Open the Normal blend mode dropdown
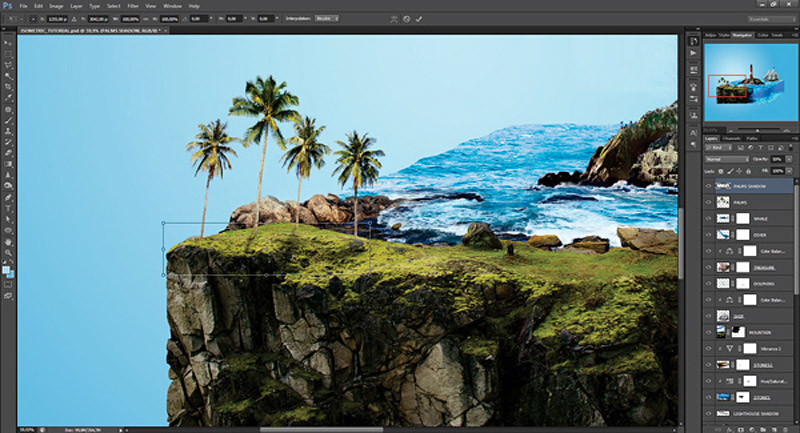The image size is (800, 433). (727, 160)
